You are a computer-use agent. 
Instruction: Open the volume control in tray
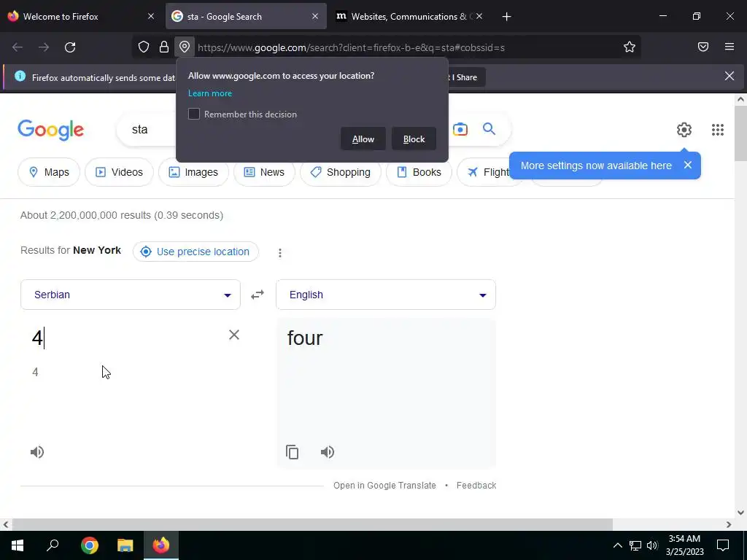coord(652,545)
